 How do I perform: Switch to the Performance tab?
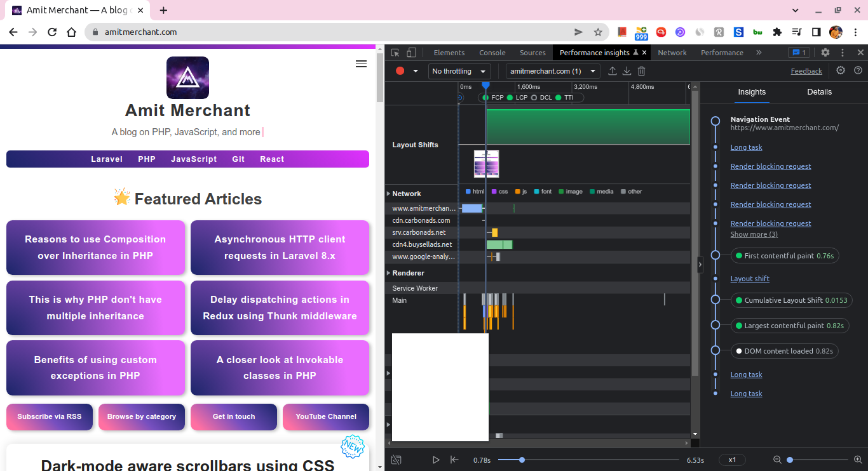click(x=722, y=53)
